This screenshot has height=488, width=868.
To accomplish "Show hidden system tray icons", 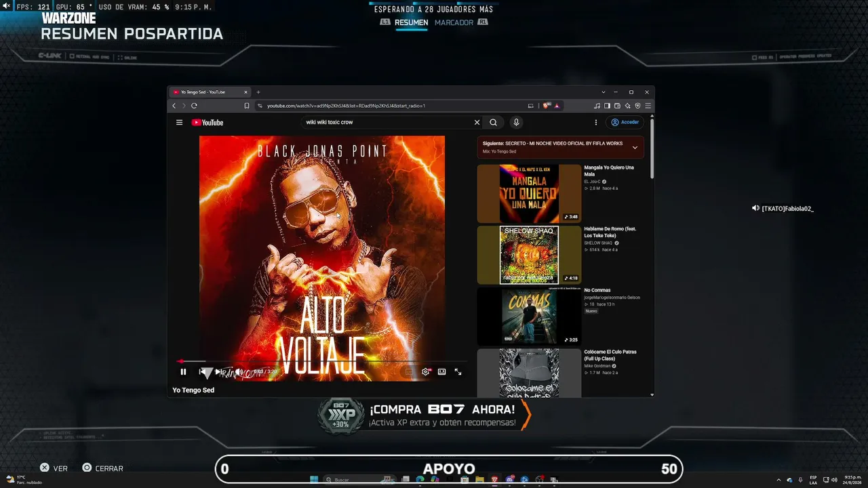I will [778, 480].
